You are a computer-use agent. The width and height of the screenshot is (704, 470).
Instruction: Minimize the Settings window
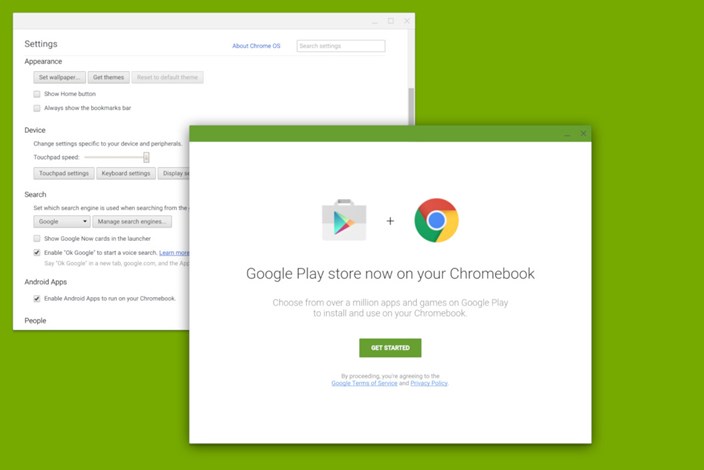point(375,21)
